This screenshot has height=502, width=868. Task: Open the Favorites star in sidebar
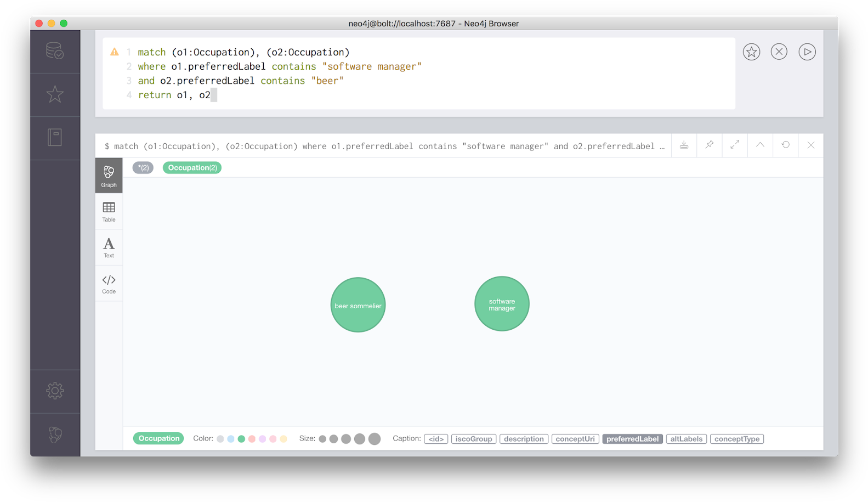coord(55,94)
